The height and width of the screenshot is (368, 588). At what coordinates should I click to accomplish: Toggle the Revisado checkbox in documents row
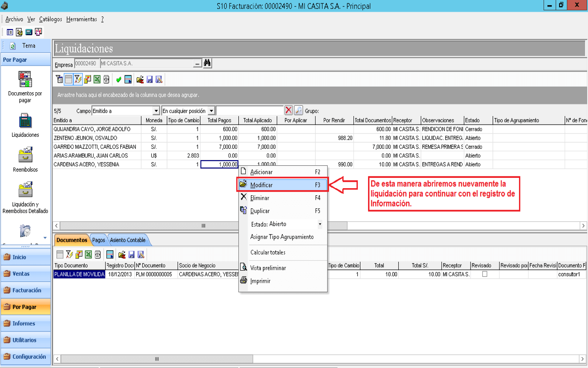(x=485, y=274)
